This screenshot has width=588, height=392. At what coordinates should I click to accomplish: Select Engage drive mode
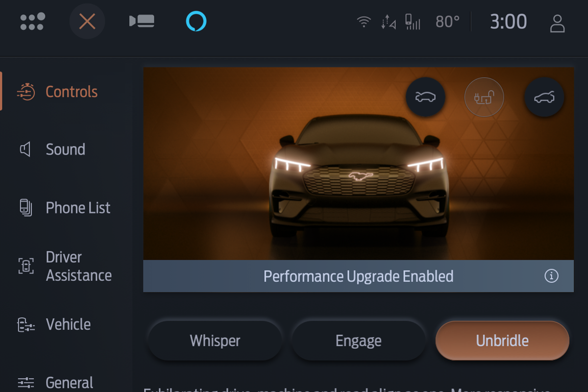coord(359,341)
